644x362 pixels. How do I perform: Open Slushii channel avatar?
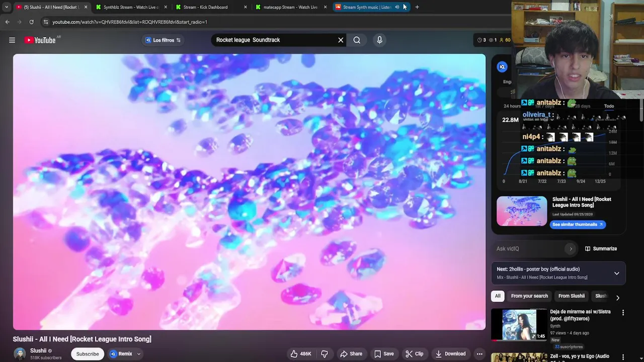click(20, 354)
